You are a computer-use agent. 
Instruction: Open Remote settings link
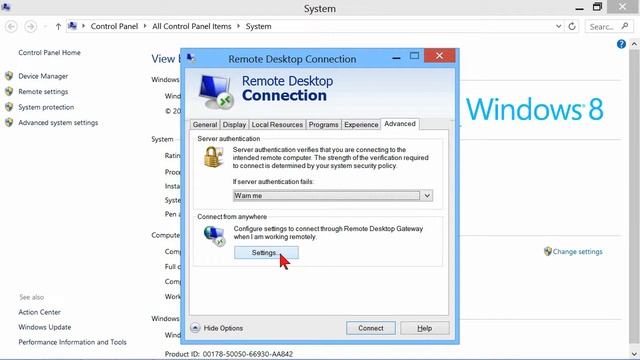click(43, 92)
